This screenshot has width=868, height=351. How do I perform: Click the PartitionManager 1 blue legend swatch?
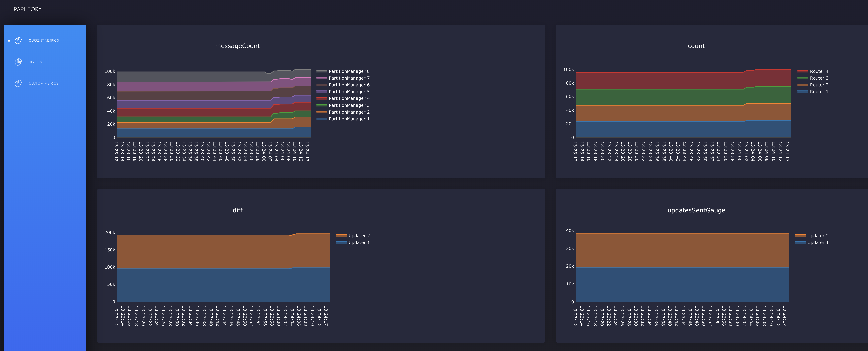tap(321, 119)
